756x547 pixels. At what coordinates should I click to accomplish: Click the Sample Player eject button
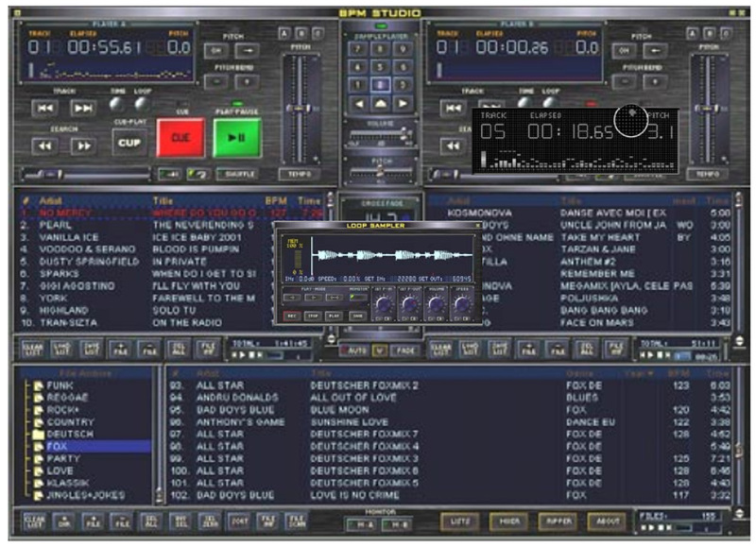381,104
